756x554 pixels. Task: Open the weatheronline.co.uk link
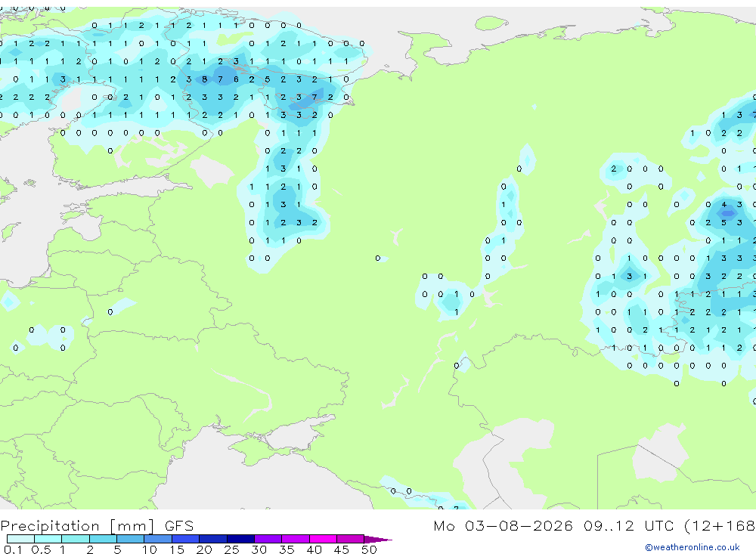click(692, 547)
